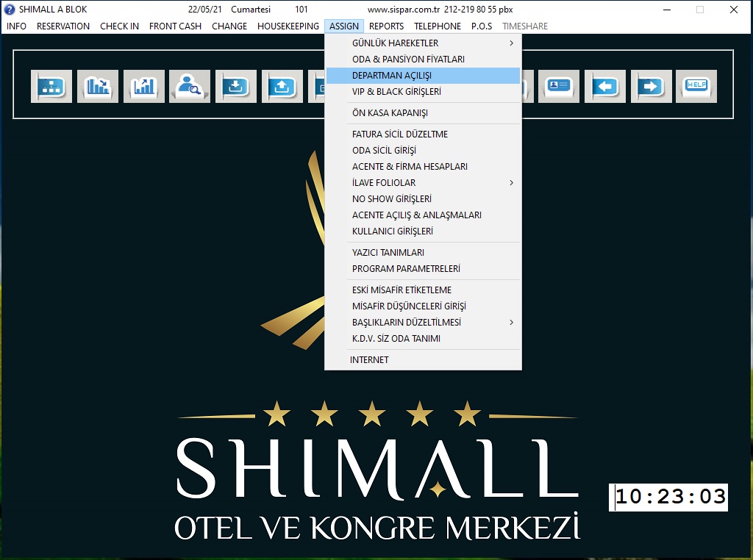Open the P.O.S menu
The width and height of the screenshot is (753, 560).
(x=482, y=26)
